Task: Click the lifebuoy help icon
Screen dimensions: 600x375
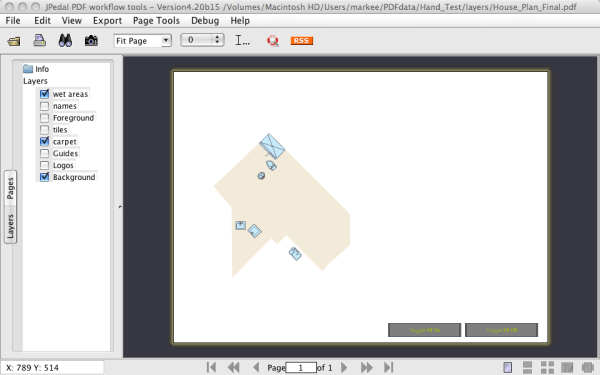Action: pos(272,41)
